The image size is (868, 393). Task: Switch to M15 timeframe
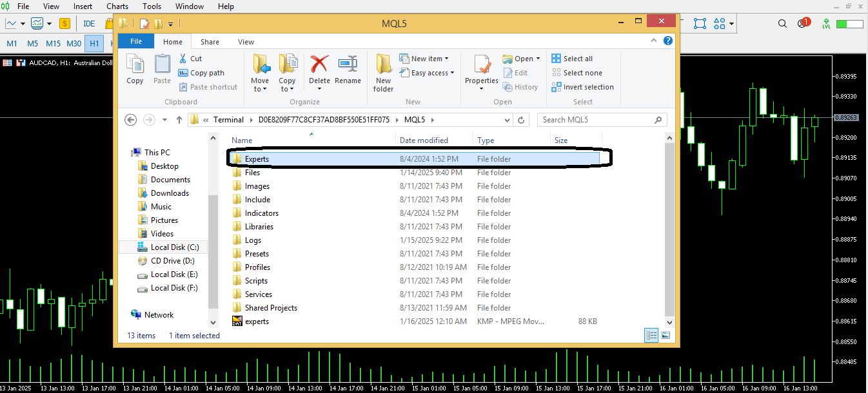(53, 43)
